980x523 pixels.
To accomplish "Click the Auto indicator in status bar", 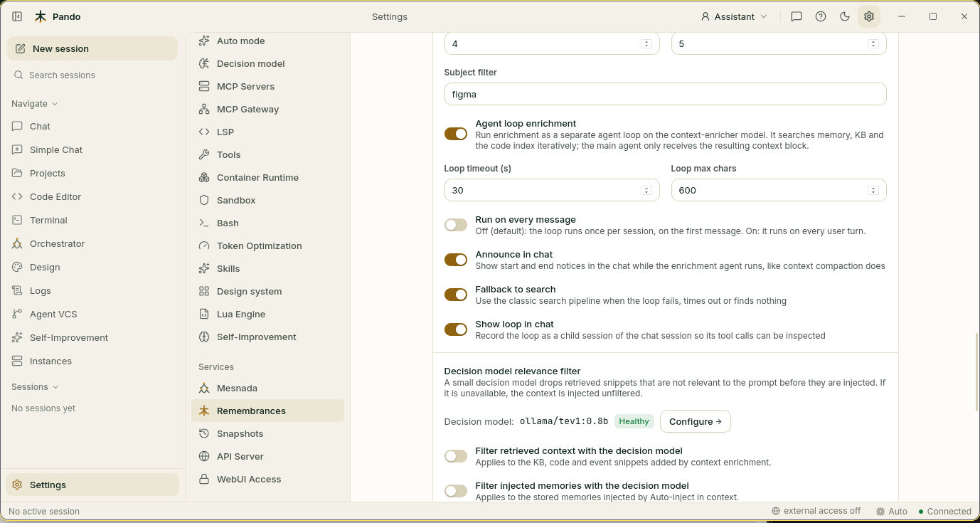I will (x=892, y=511).
